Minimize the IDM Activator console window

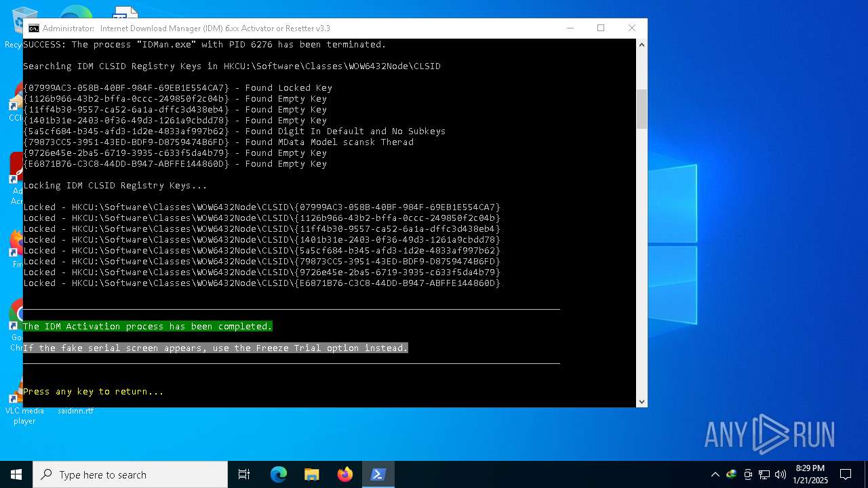570,28
